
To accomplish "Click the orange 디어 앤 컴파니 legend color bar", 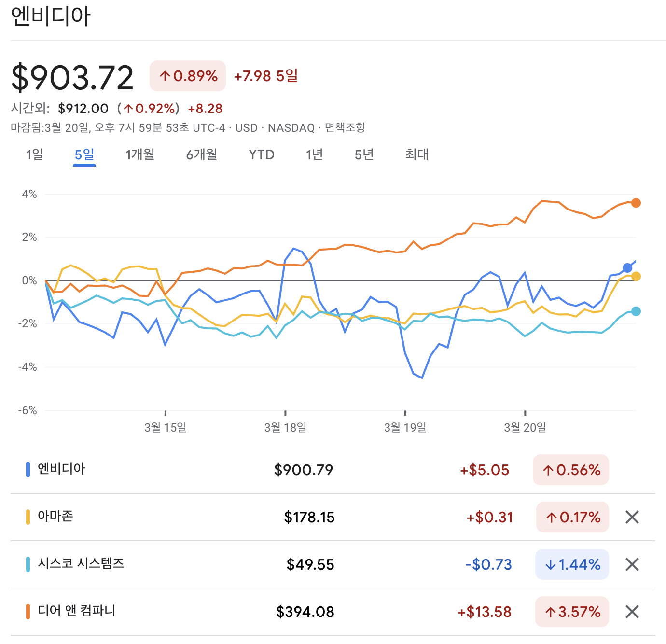I will coord(28,612).
